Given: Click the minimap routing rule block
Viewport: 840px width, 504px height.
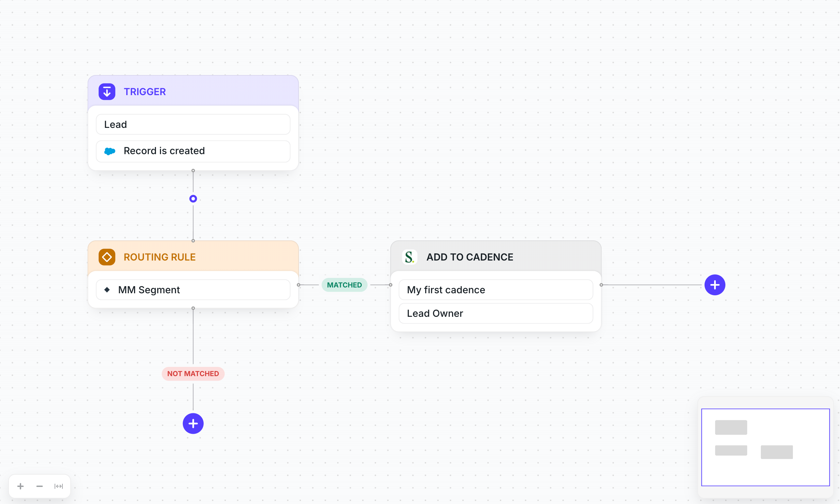Looking at the screenshot, I should coord(731,450).
